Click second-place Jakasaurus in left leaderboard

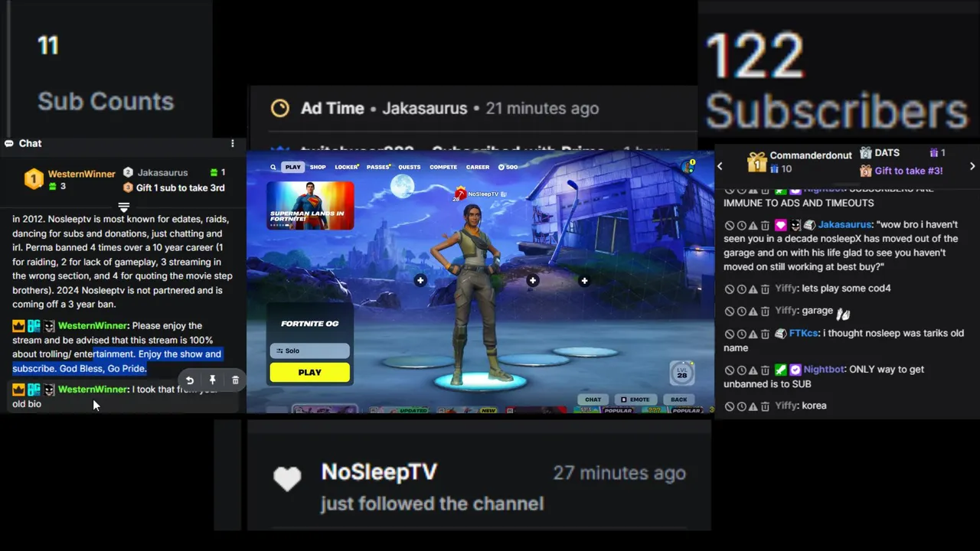click(162, 173)
